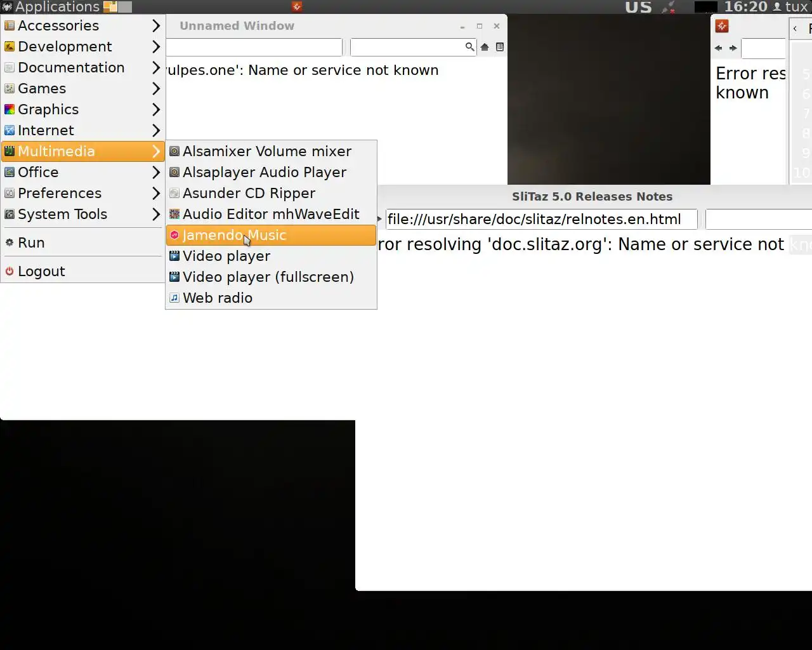Click the System Tools category icon
812x650 pixels.
coord(10,215)
